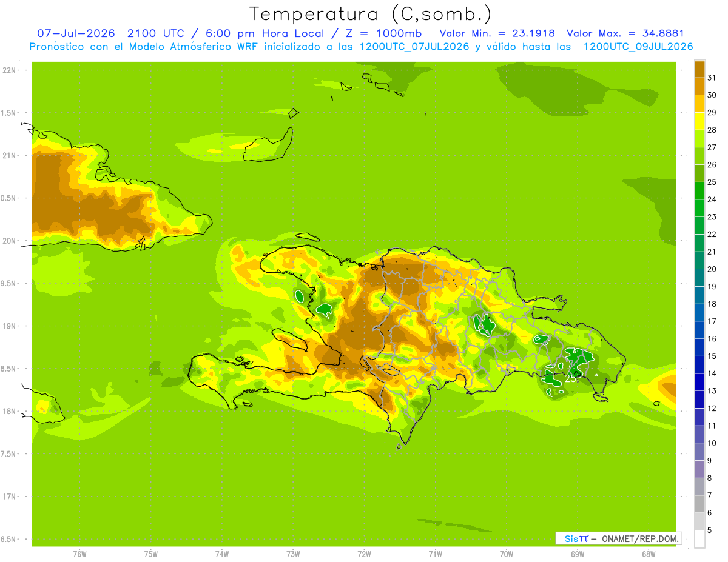Image resolution: width=728 pixels, height=562 pixels.
Task: Click legend value '8'
Action: click(x=710, y=478)
